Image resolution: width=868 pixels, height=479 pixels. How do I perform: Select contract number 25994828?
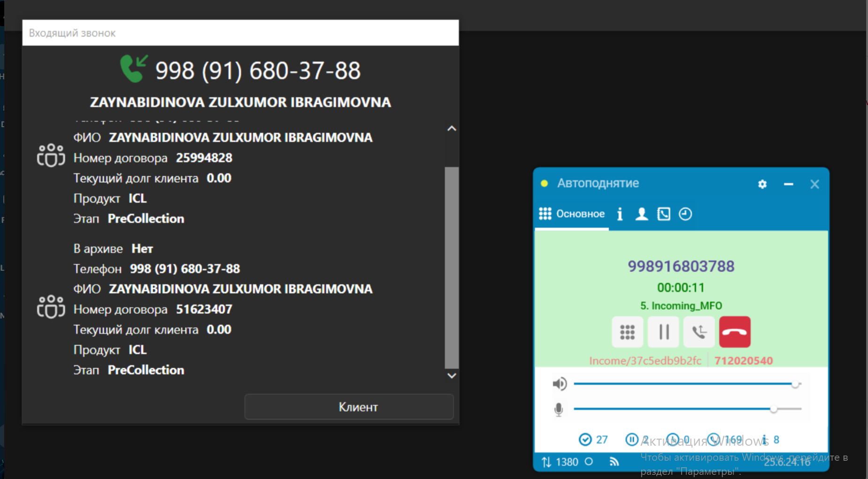(x=204, y=158)
